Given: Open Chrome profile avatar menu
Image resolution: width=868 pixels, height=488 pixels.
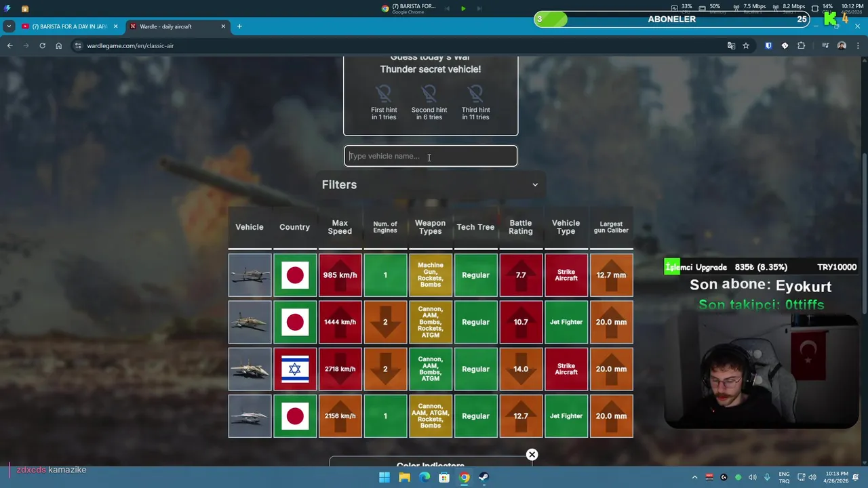Looking at the screenshot, I should tap(842, 45).
